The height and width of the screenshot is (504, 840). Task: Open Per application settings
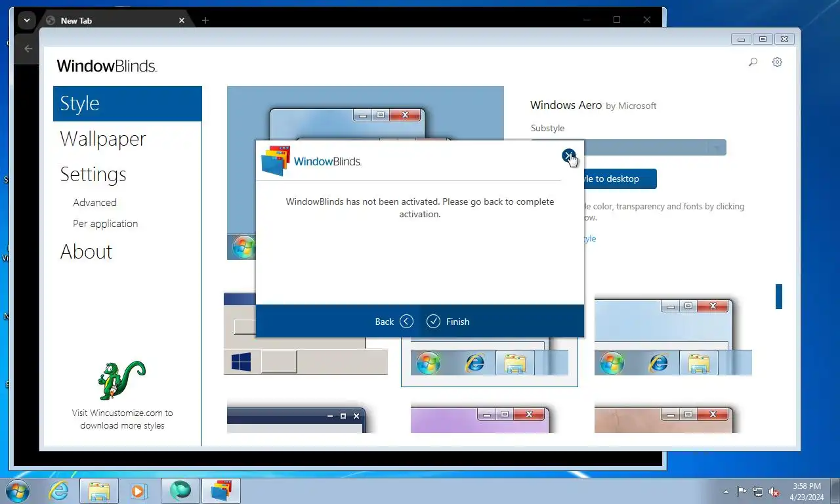(105, 224)
